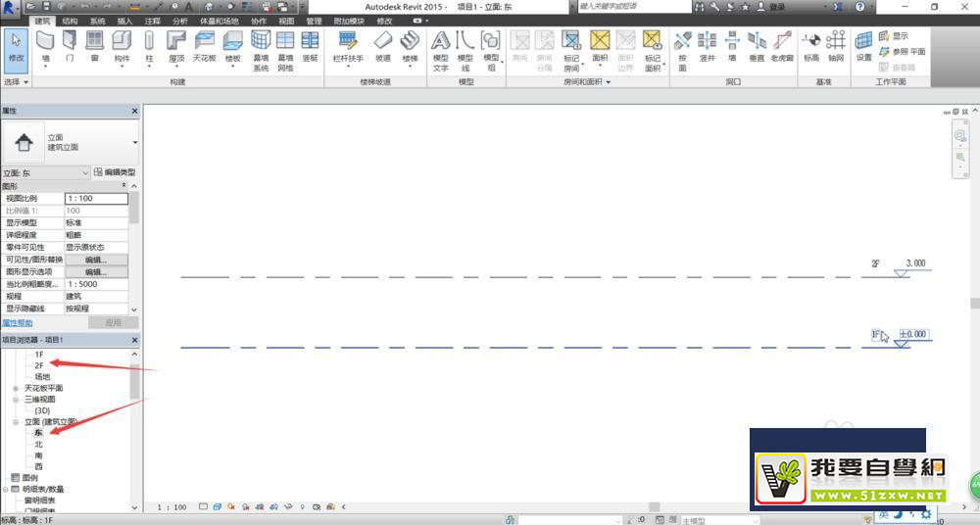Select the 坡道 (Ramp) tool
The image size is (980, 525).
click(382, 47)
